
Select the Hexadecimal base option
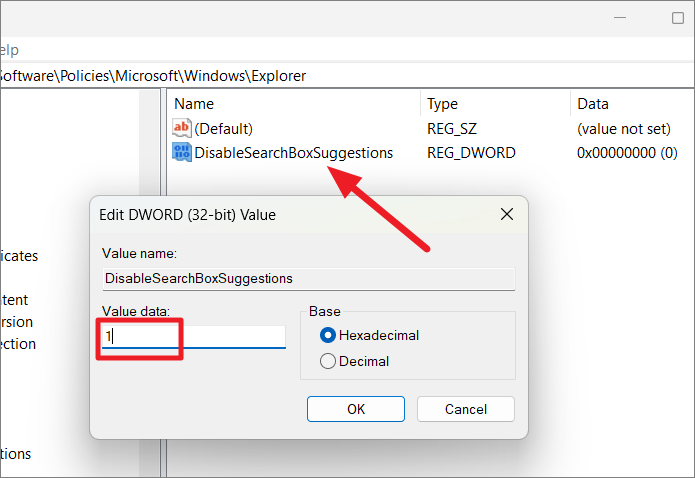369,335
